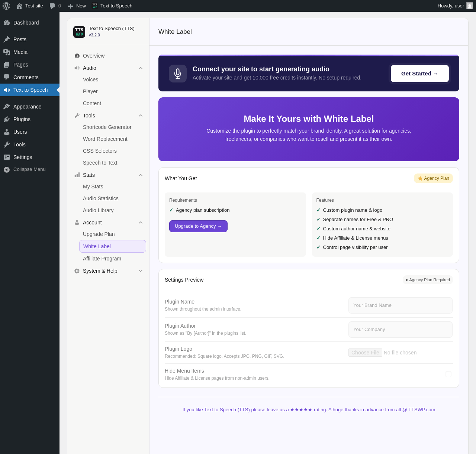Click the TTS WP plugin logo
Screen dimensions: 476x454
point(79,32)
